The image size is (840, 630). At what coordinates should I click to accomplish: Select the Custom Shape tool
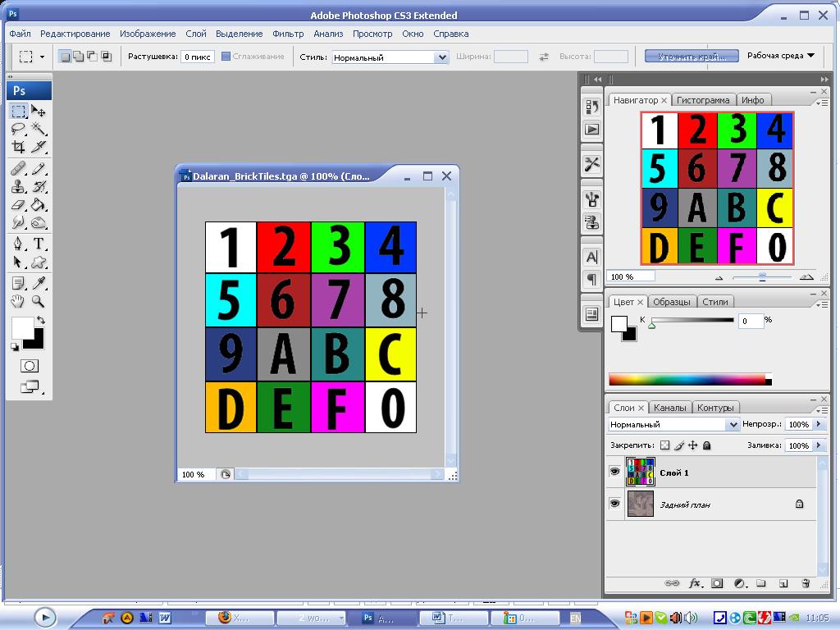click(x=39, y=262)
